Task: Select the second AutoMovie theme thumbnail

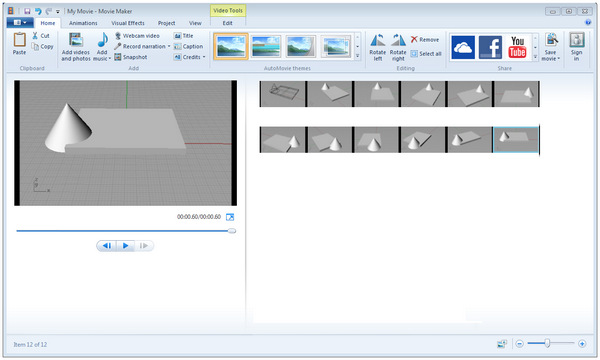Action: pos(266,46)
